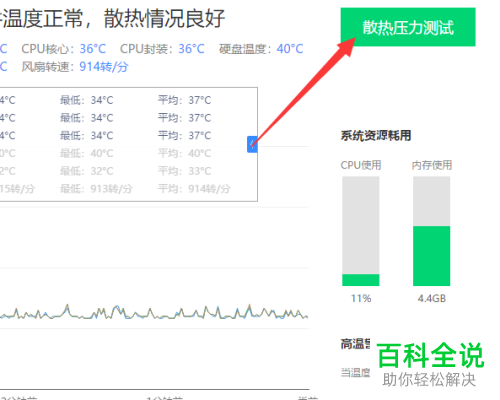Click the CPU usage bar gauge
500x400 pixels.
361,231
